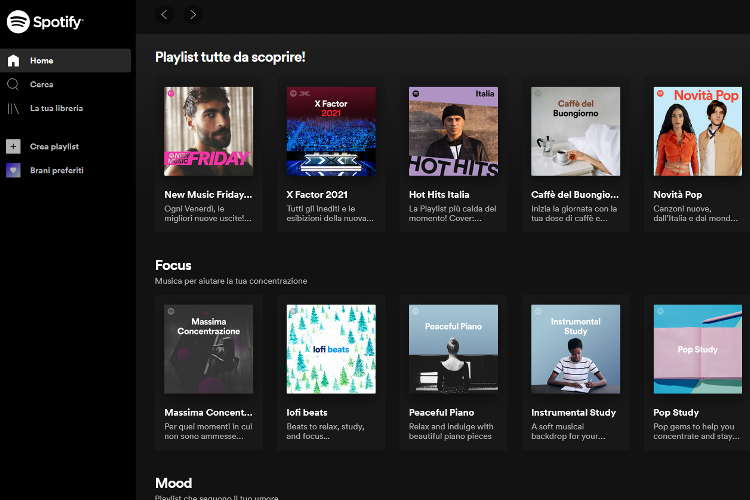The image size is (750, 500).
Task: Click the Home house icon
Action: [13, 60]
